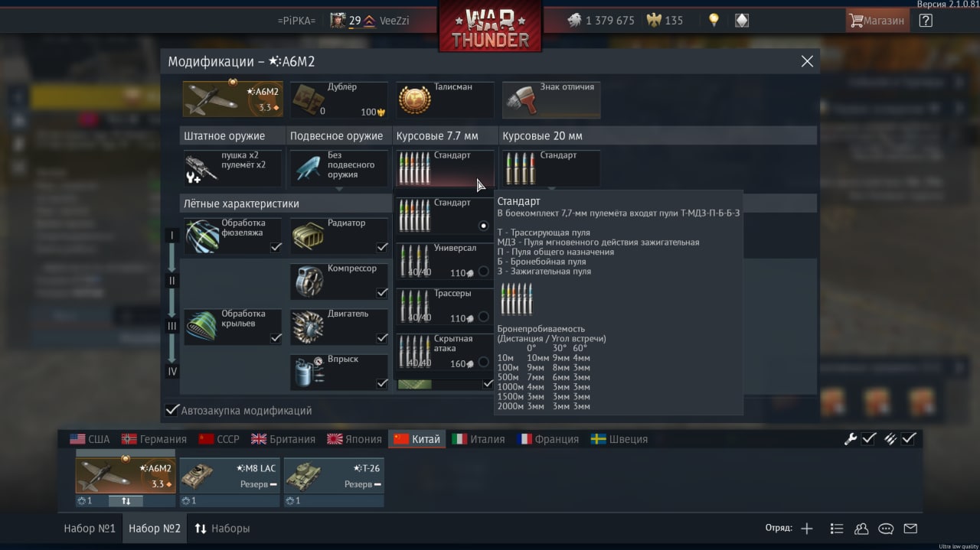980x550 pixels.
Task: Open the Магазин shop button
Action: pyautogui.click(x=877, y=21)
